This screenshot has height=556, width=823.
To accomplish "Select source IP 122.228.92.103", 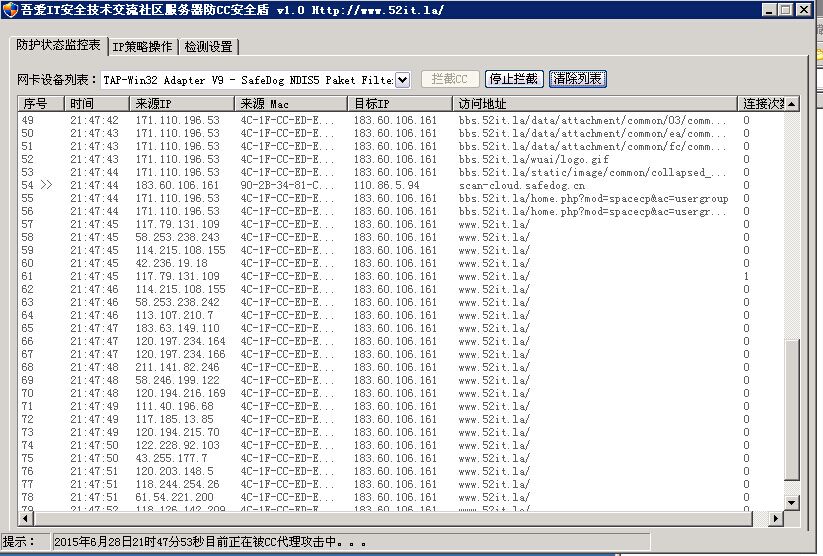I will pyautogui.click(x=177, y=445).
